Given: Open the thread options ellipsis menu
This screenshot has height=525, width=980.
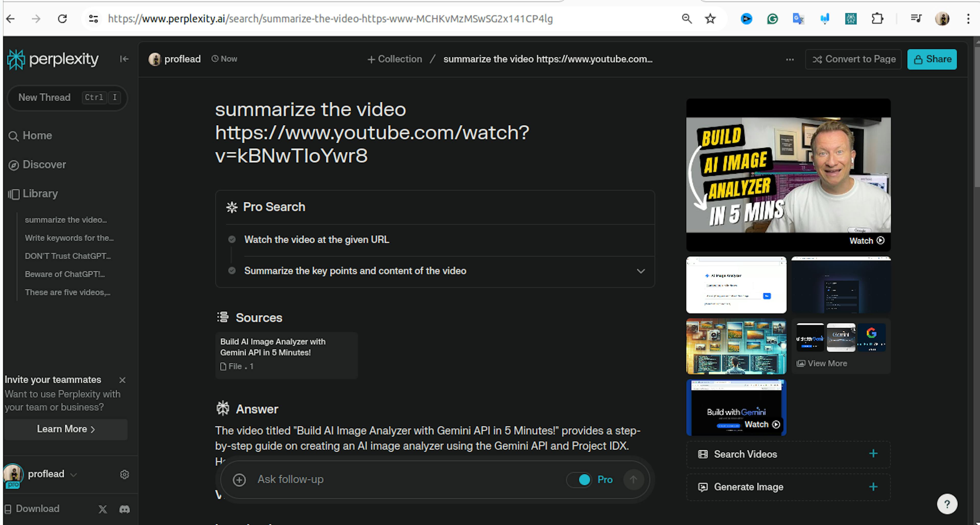Looking at the screenshot, I should click(x=790, y=60).
